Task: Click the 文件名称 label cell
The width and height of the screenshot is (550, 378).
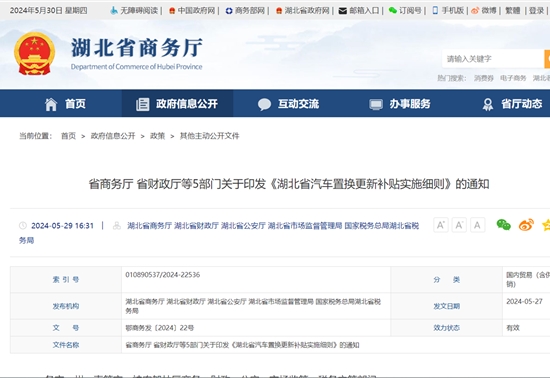Action: point(66,345)
